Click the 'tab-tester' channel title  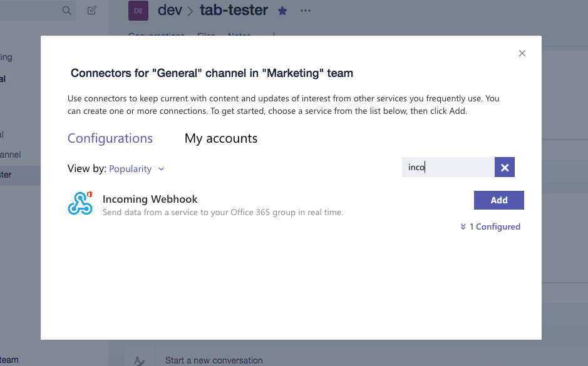234,10
